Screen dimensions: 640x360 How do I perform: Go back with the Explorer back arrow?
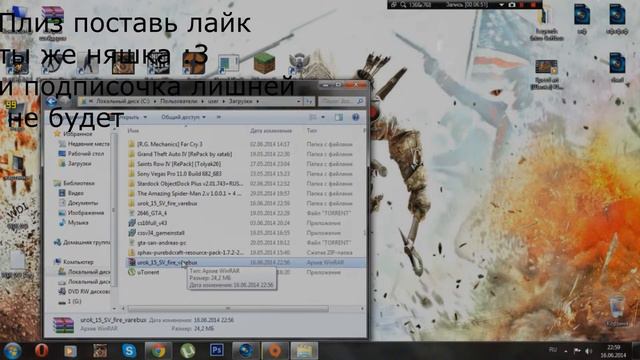51,101
